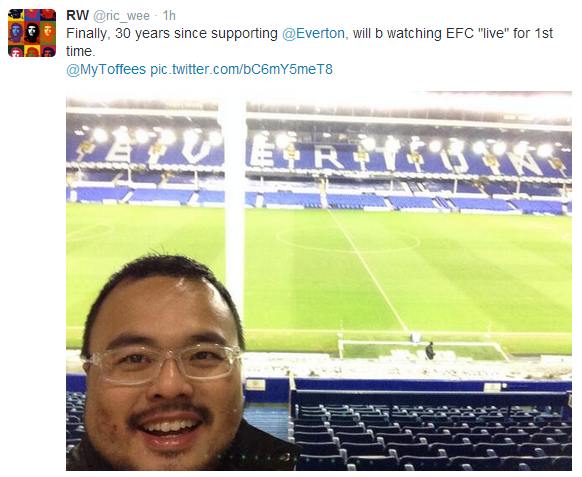Click the man's glasses in the photo
582x477 pixels.
click(162, 364)
